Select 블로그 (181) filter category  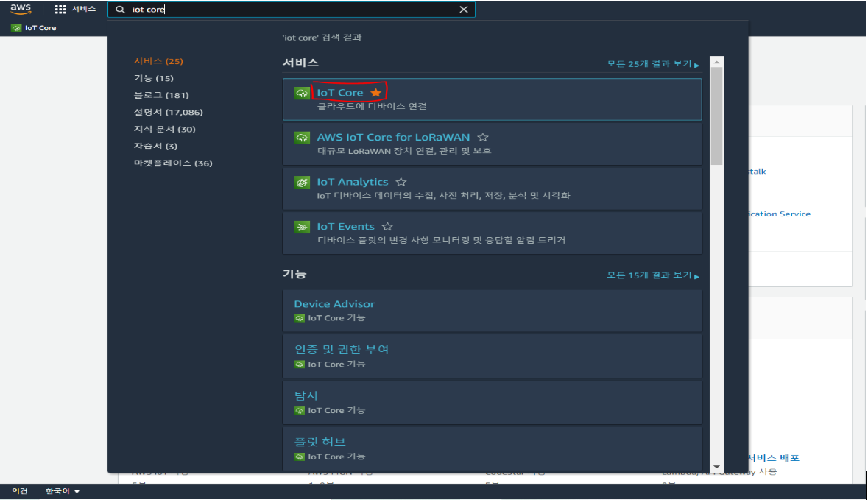161,95
